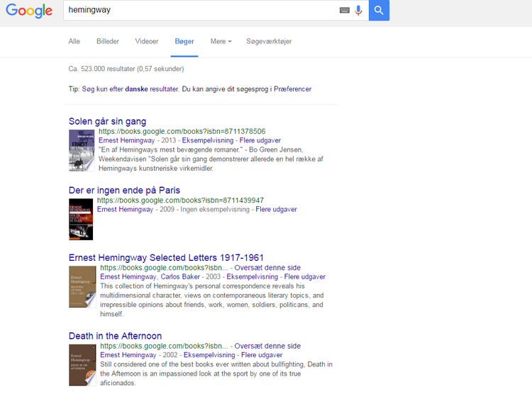Image resolution: width=532 pixels, height=394 pixels.
Task: Click the Carlos Baker author link
Action: pyautogui.click(x=180, y=276)
